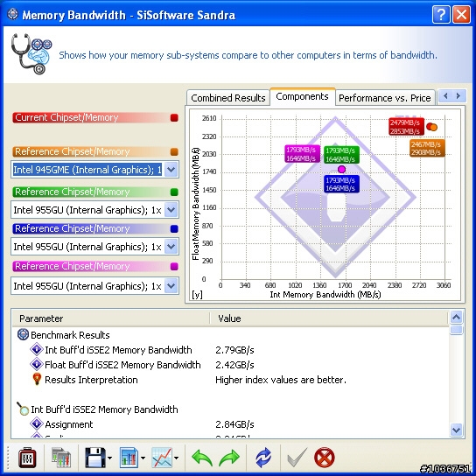
Task: Click the floppy disk save icon
Action: pyautogui.click(x=95, y=458)
